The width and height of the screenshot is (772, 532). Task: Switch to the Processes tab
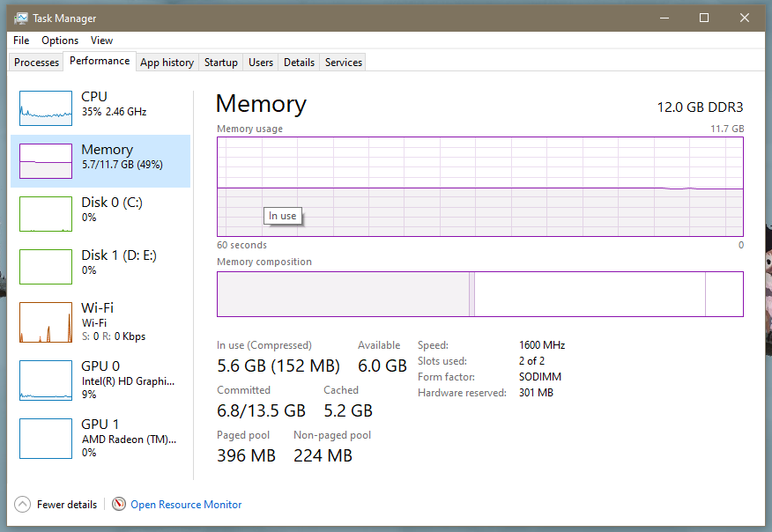click(35, 62)
